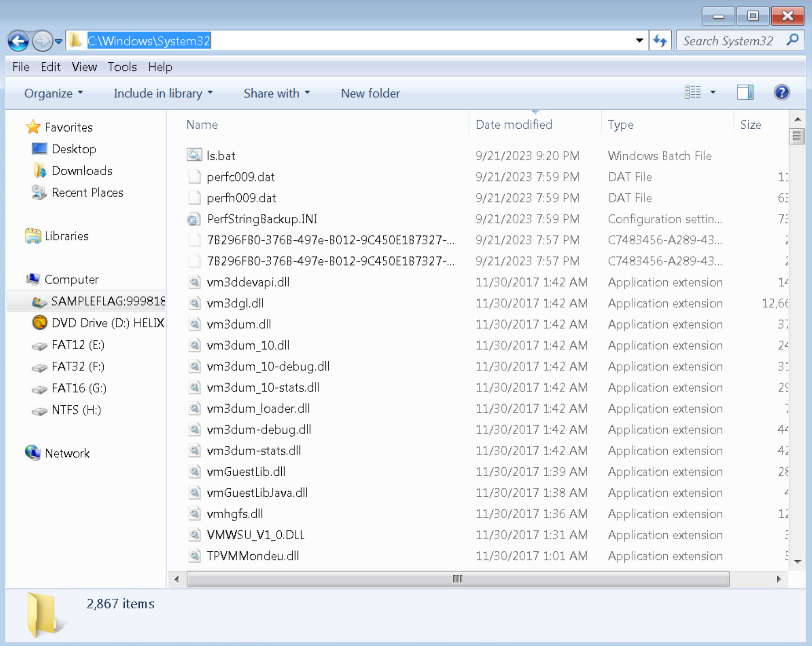
Task: Open the Organize dropdown
Action: 52,93
